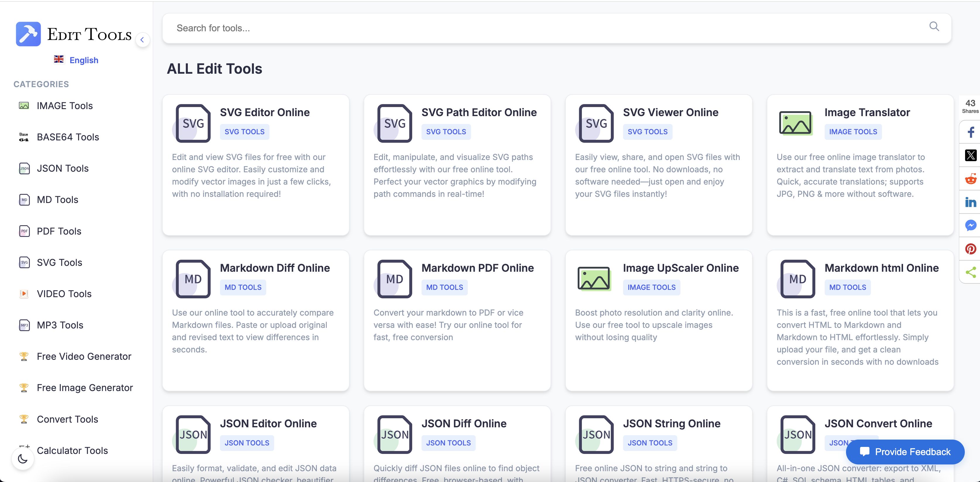Share page on Pinterest
The width and height of the screenshot is (980, 482).
coord(970,249)
